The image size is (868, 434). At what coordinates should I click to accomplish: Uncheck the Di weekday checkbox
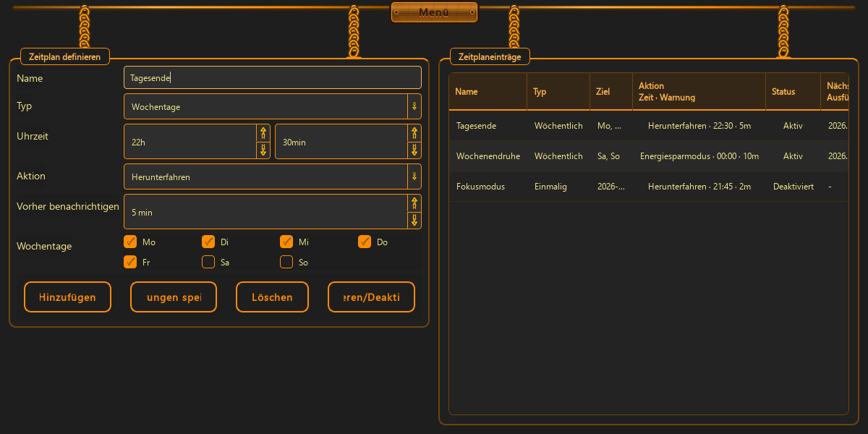pos(208,242)
